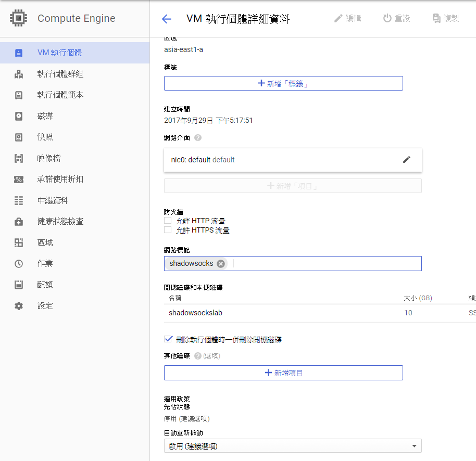Click the 新增「標籤」 button
Viewport: 476px width, 461px height.
pos(283,83)
